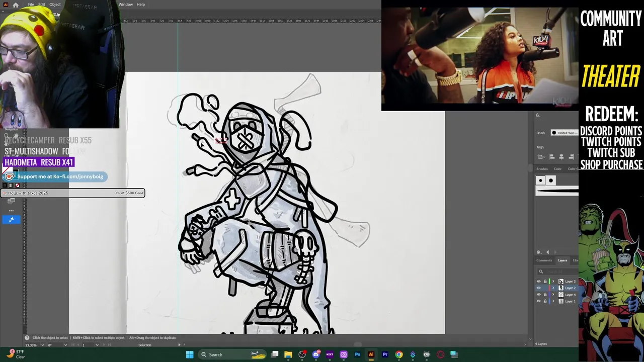Viewport: 644px width, 362px height.
Task: Open the File menu
Action: (x=31, y=5)
